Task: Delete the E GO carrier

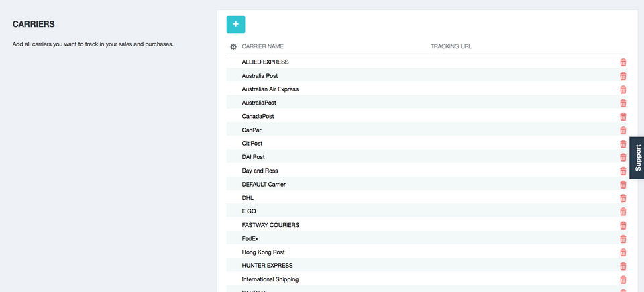Action: coord(623,211)
